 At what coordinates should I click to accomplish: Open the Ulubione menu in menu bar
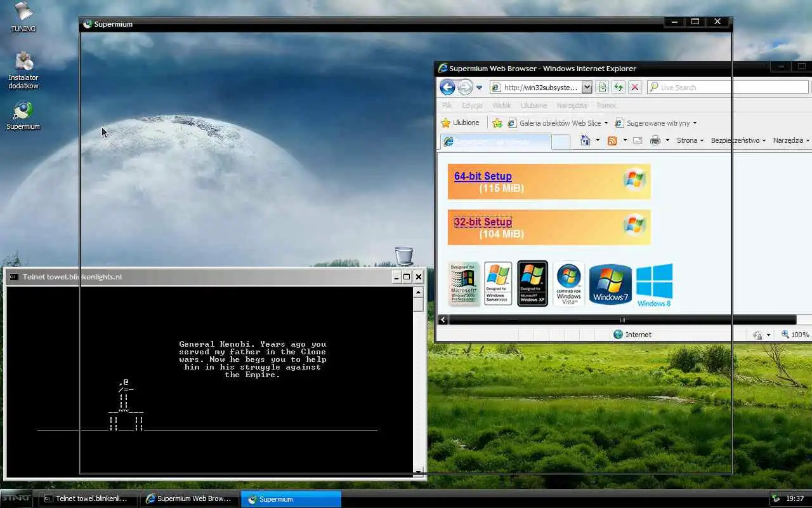pos(534,105)
